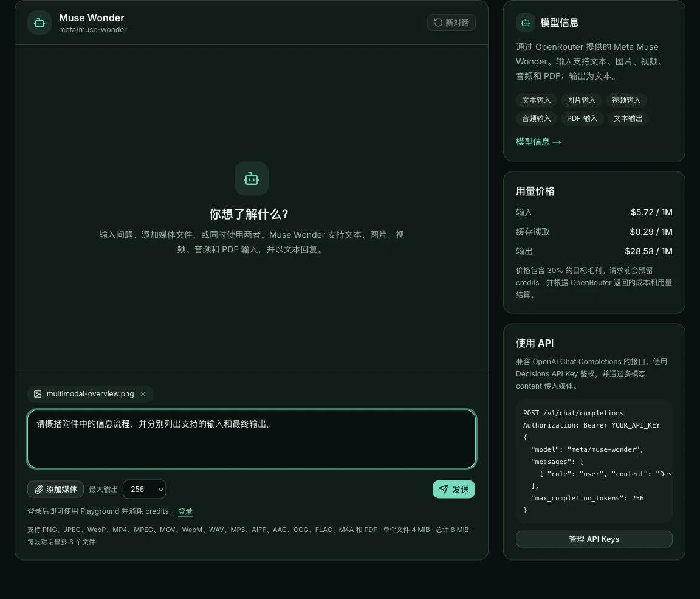Click the 管理 API Keys button
The width and height of the screenshot is (700, 599).
(594, 539)
